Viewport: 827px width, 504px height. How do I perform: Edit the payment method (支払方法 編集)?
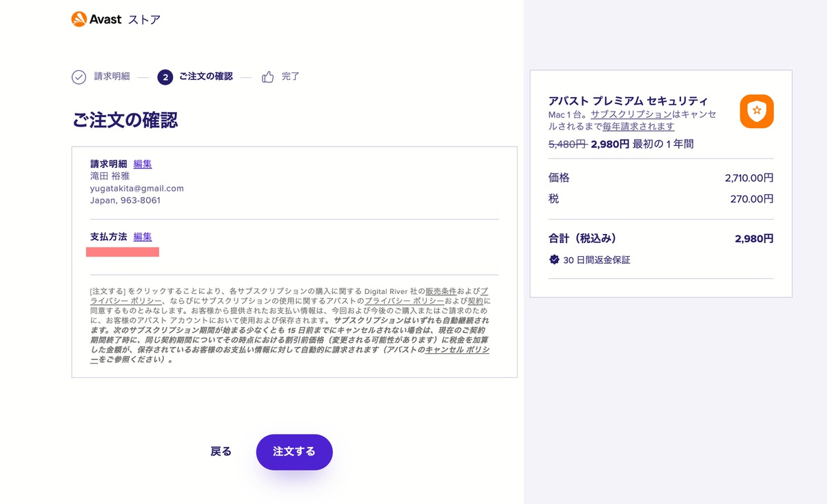143,237
